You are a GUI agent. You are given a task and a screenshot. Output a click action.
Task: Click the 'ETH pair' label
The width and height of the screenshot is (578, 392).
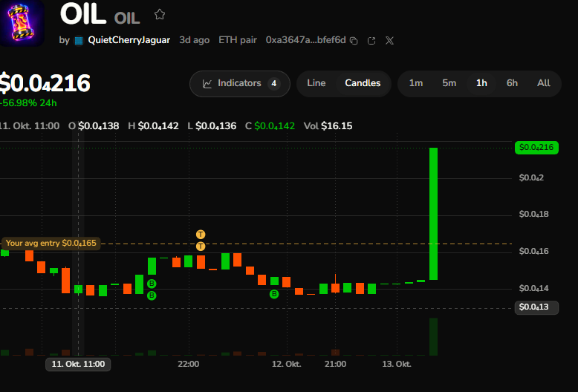pyautogui.click(x=238, y=40)
